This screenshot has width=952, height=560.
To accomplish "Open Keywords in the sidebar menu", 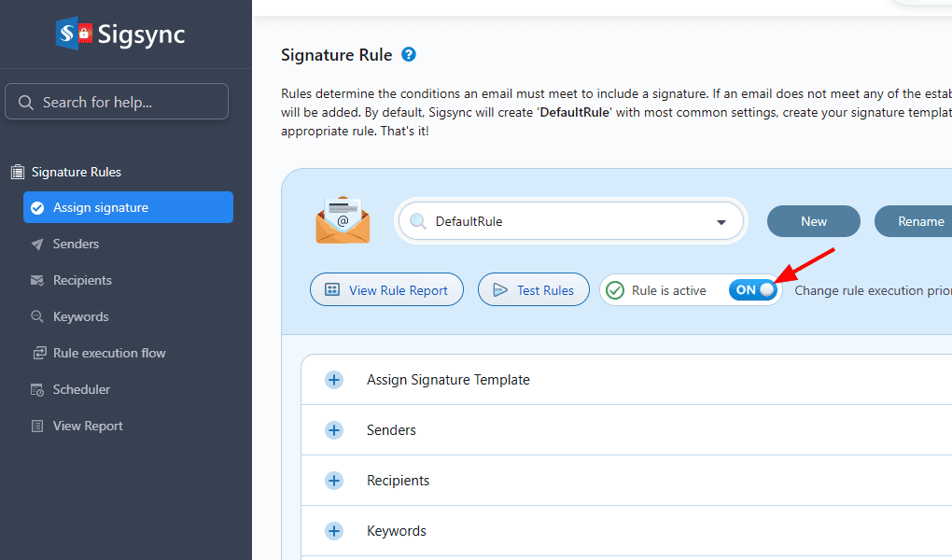I will tap(80, 316).
